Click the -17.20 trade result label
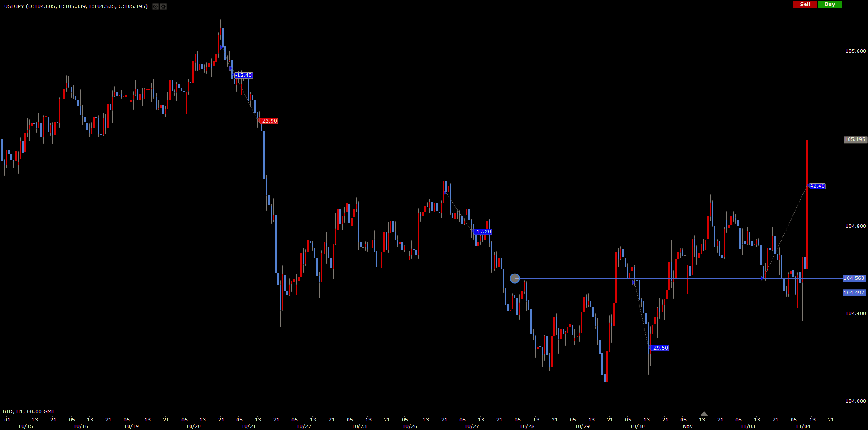 point(482,232)
